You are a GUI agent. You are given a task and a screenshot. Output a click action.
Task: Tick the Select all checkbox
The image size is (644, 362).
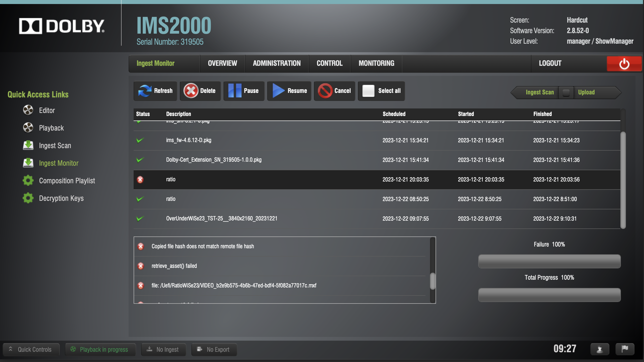point(368,91)
